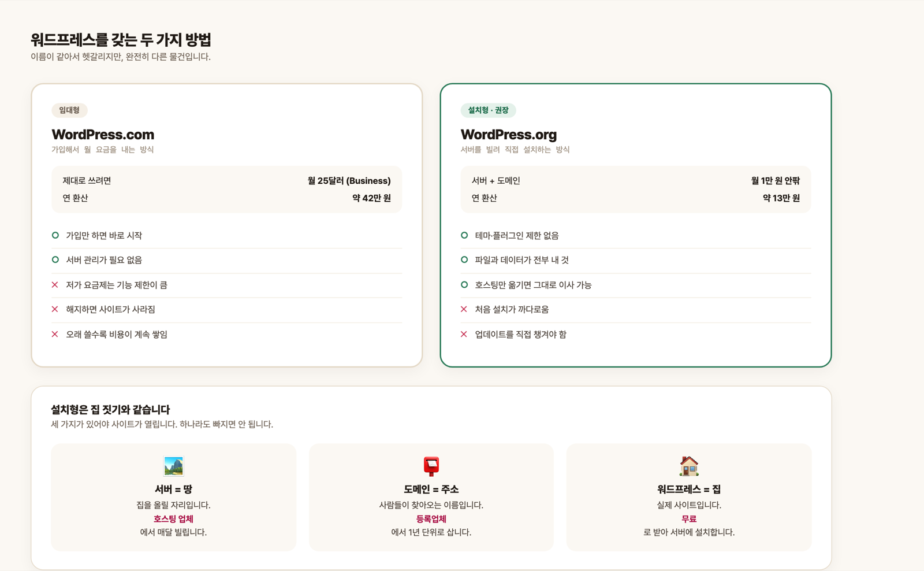Click the text 가입만 하면 바로 시작
924x571 pixels.
coord(104,236)
